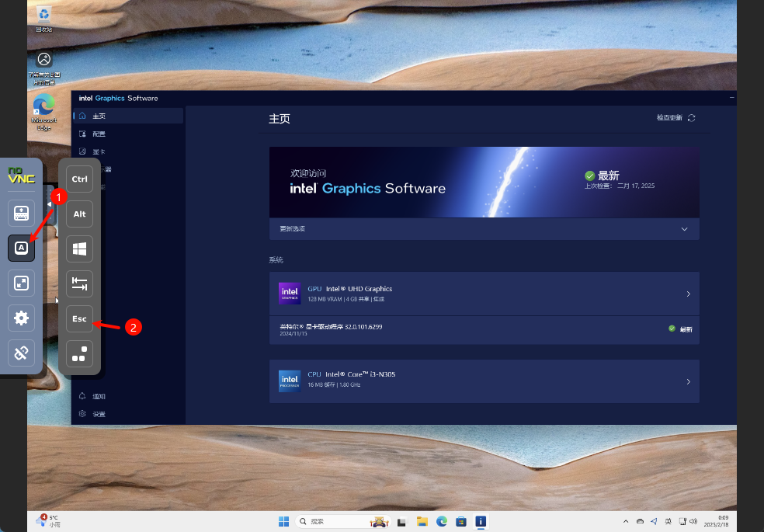764x532 pixels.
Task: Click the taskbar search box
Action: [343, 521]
